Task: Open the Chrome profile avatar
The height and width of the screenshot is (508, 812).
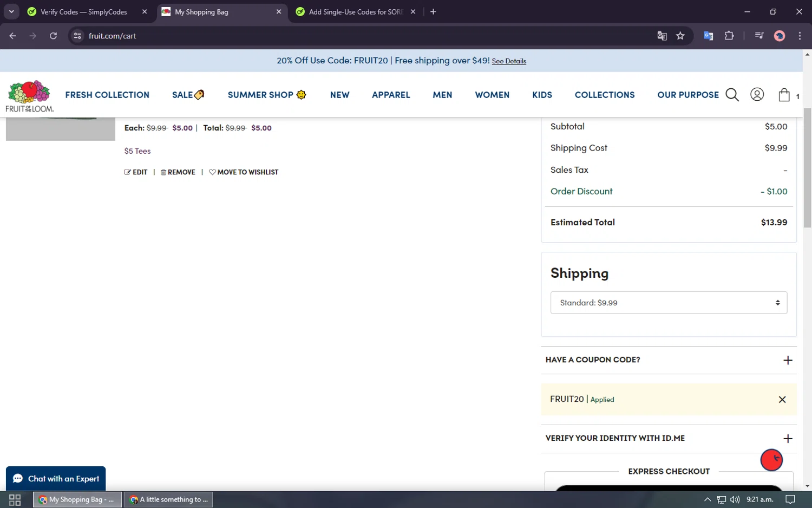Action: [780, 36]
